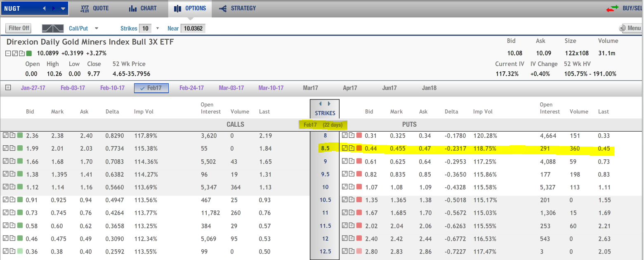644x260 pixels.
Task: Switch to the Chart tab
Action: 143,8
